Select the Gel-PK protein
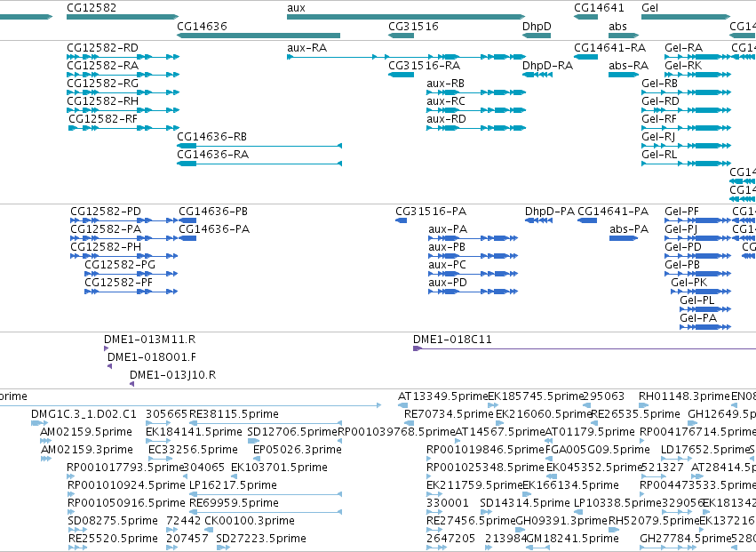Image resolution: width=756 pixels, height=552 pixels. [701, 292]
